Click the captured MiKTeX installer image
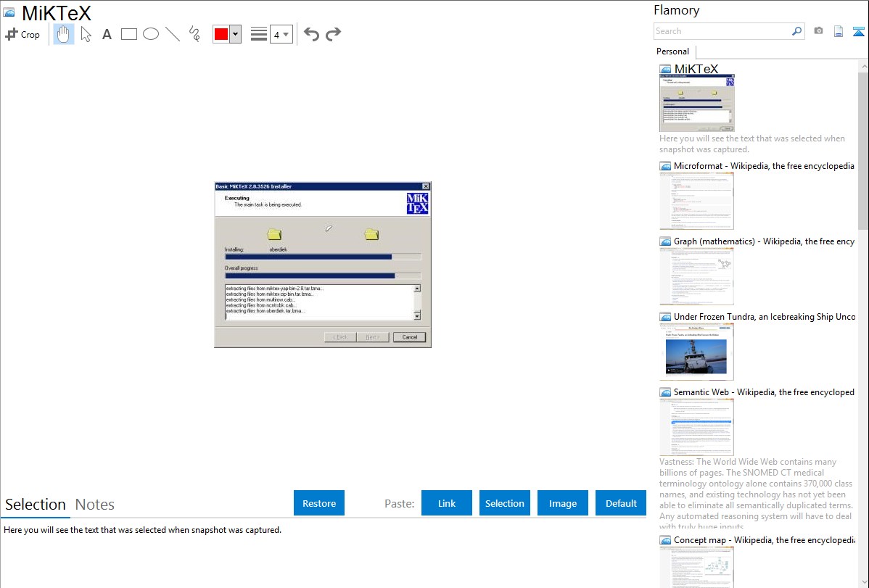Image resolution: width=869 pixels, height=588 pixels. (323, 265)
